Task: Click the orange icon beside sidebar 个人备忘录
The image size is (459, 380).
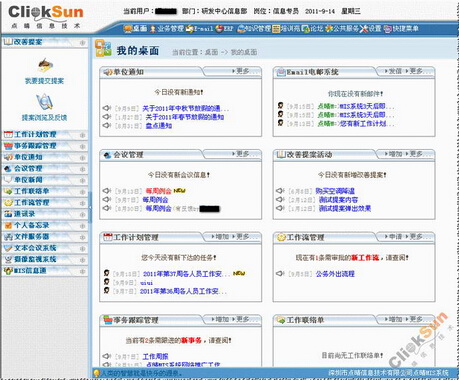Action: click(x=8, y=225)
